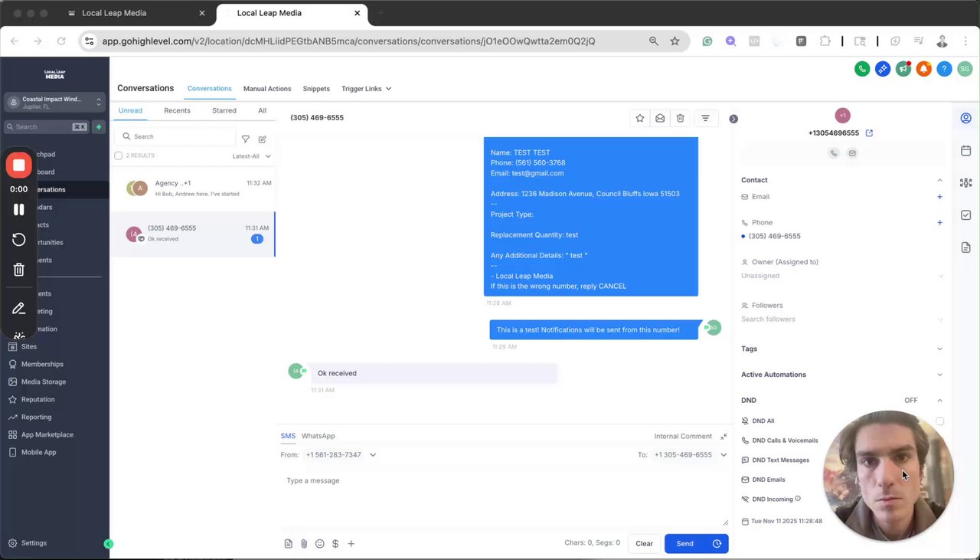Image resolution: width=980 pixels, height=560 pixels.
Task: Open the From number dropdown
Action: pos(341,455)
